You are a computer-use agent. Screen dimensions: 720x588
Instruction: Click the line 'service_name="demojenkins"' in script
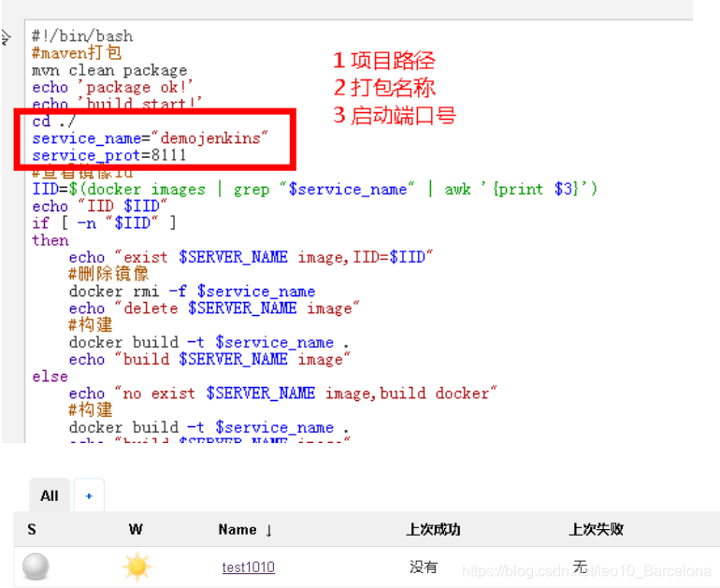point(150,138)
